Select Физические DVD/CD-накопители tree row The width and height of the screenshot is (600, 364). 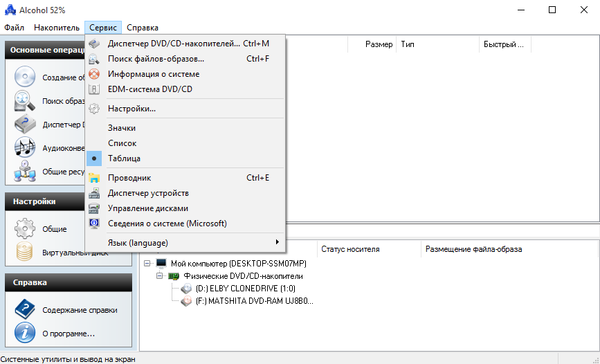[x=243, y=276]
